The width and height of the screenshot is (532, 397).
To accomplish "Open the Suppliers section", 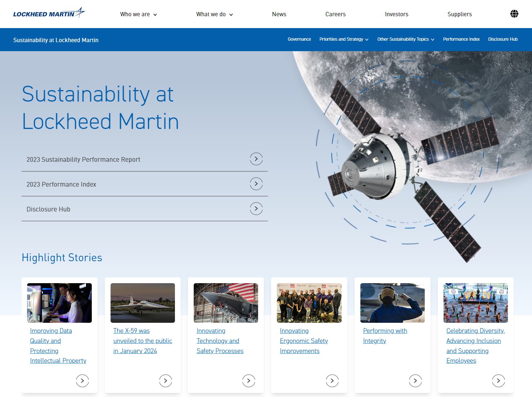I will 460,14.
